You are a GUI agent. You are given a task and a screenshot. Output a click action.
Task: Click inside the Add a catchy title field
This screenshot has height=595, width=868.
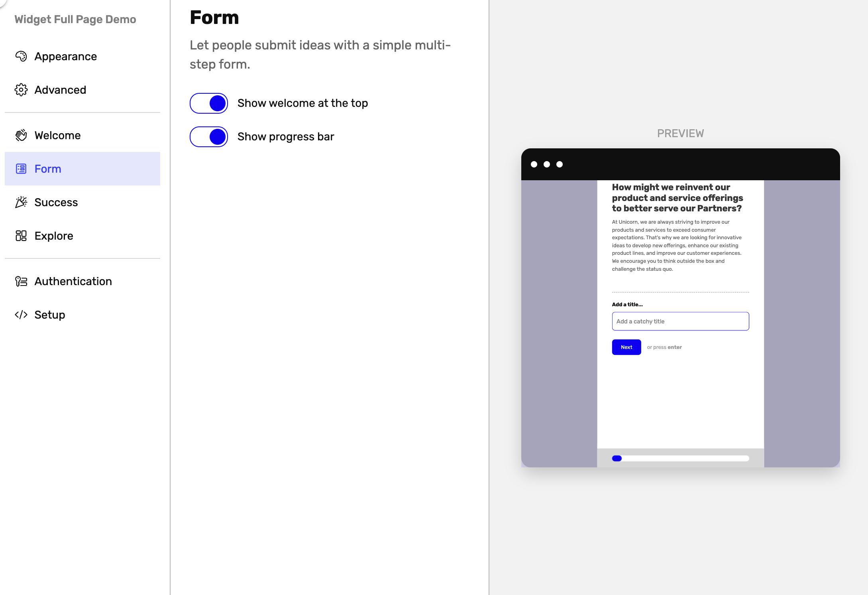680,321
